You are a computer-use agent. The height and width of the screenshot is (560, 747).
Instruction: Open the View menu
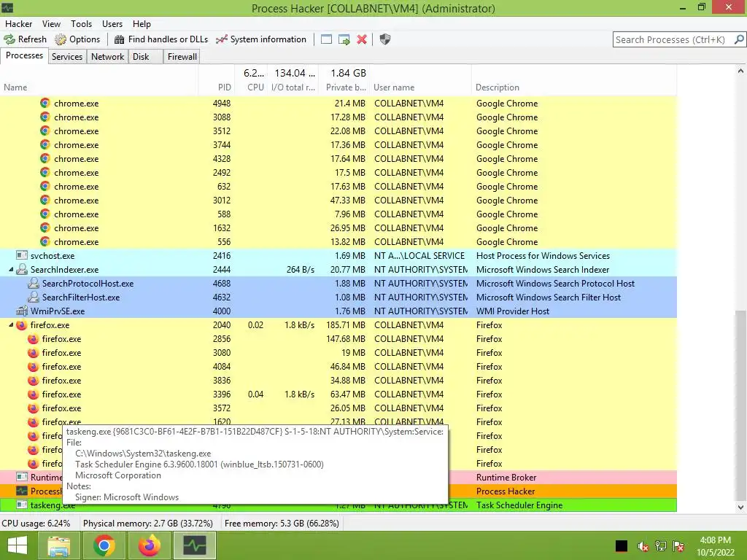click(51, 24)
